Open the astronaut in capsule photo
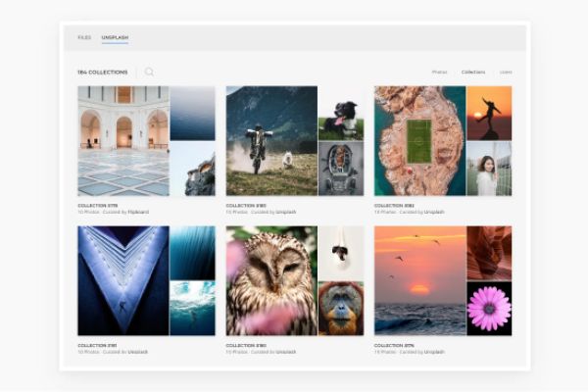 point(341,169)
